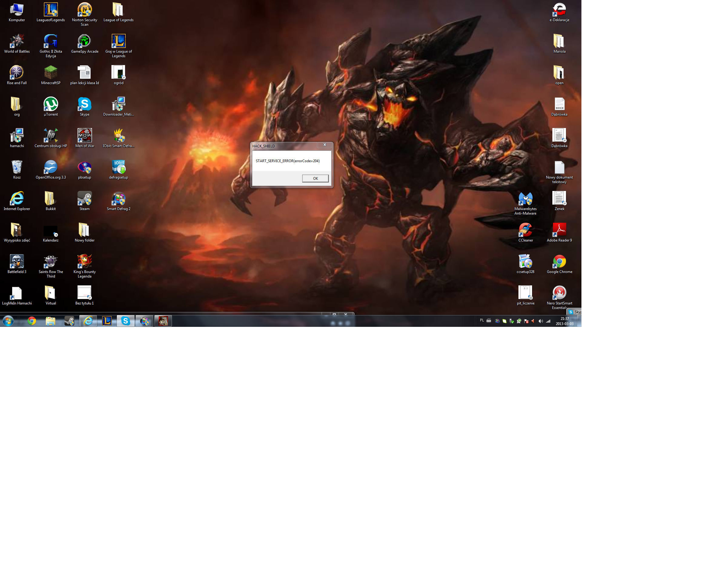Select the Wysypisko zdjęć folder
This screenshot has height=572, width=728.
(17, 233)
